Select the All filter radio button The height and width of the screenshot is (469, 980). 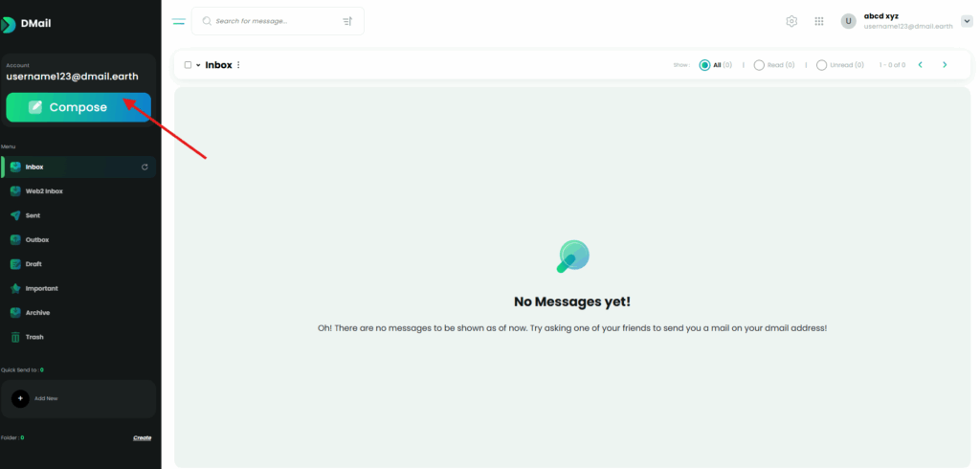(705, 65)
